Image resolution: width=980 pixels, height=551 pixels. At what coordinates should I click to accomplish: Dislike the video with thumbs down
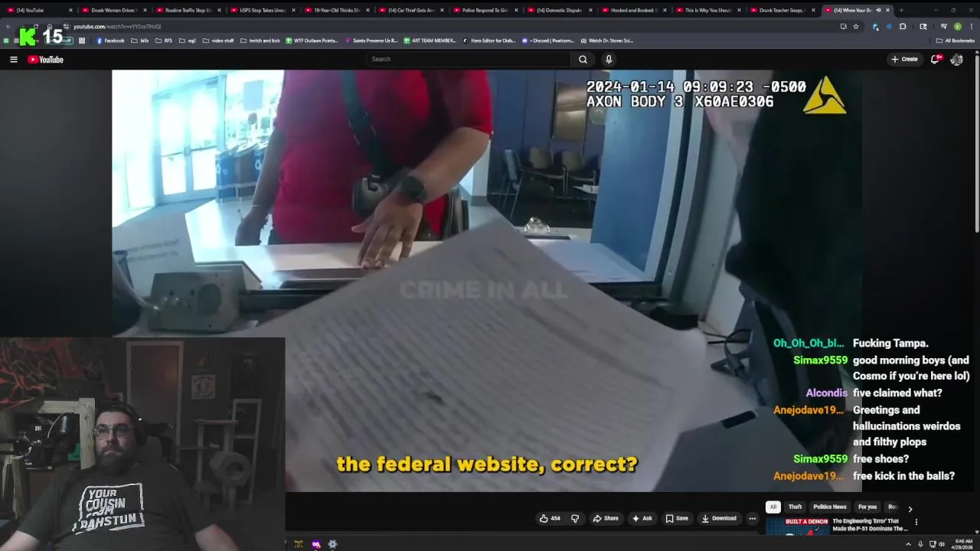(x=575, y=518)
